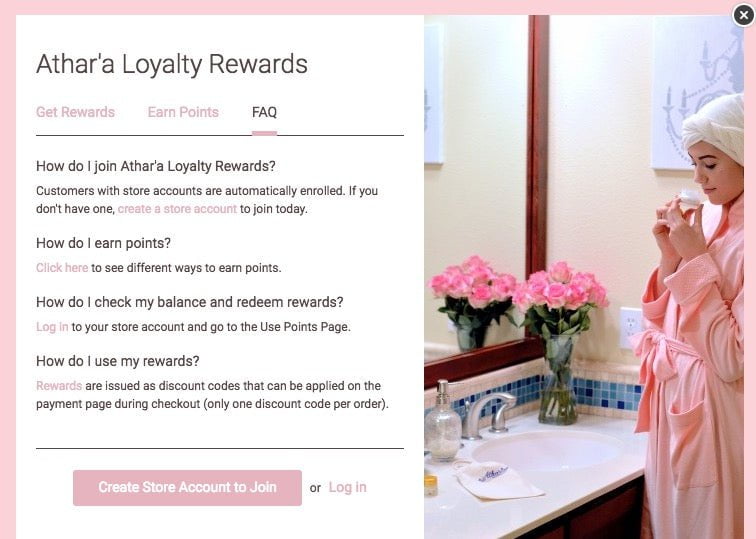Viewport: 756px width, 539px height.
Task: Click the pink 'Rewards' link in last answer
Action: [x=59, y=386]
